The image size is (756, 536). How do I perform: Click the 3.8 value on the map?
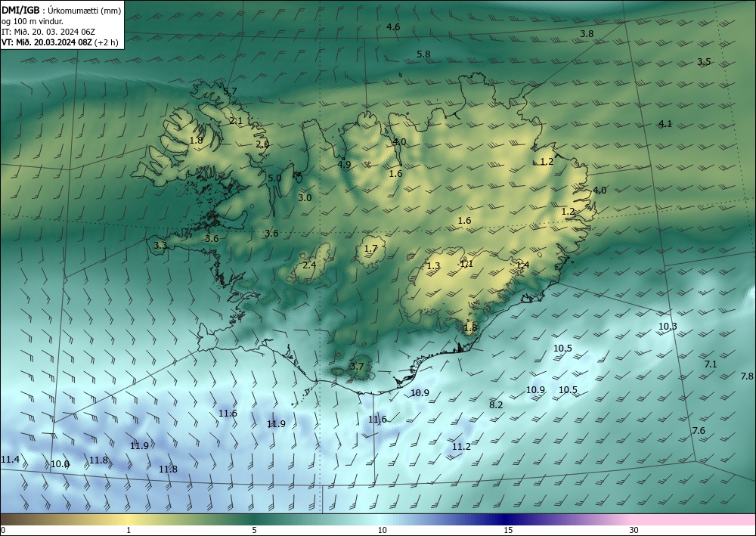[x=587, y=34]
